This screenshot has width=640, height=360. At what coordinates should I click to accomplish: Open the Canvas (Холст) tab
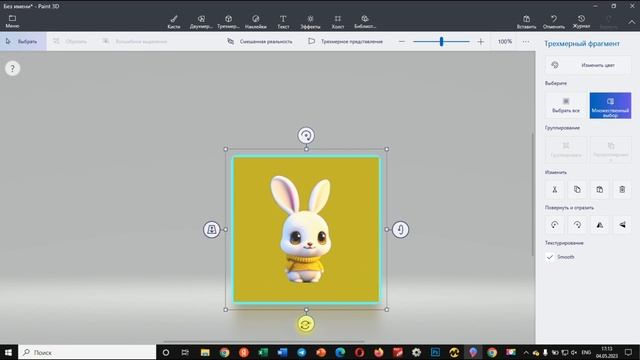338,22
